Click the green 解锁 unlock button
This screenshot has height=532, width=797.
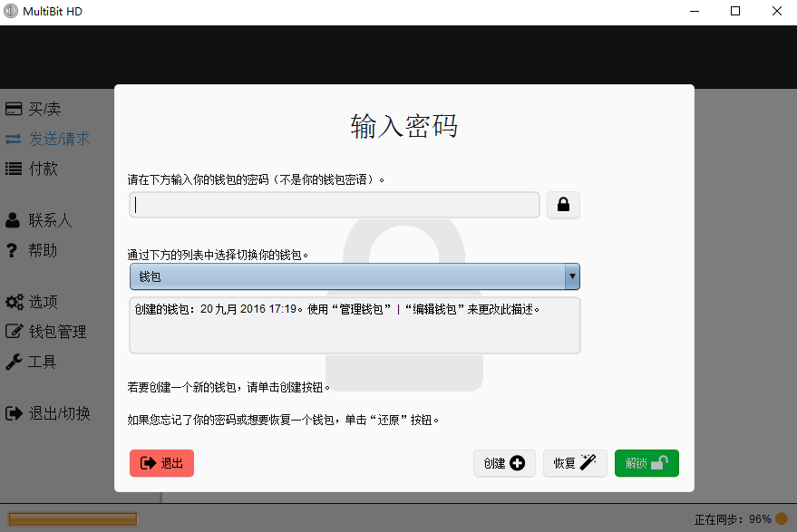[x=646, y=463]
